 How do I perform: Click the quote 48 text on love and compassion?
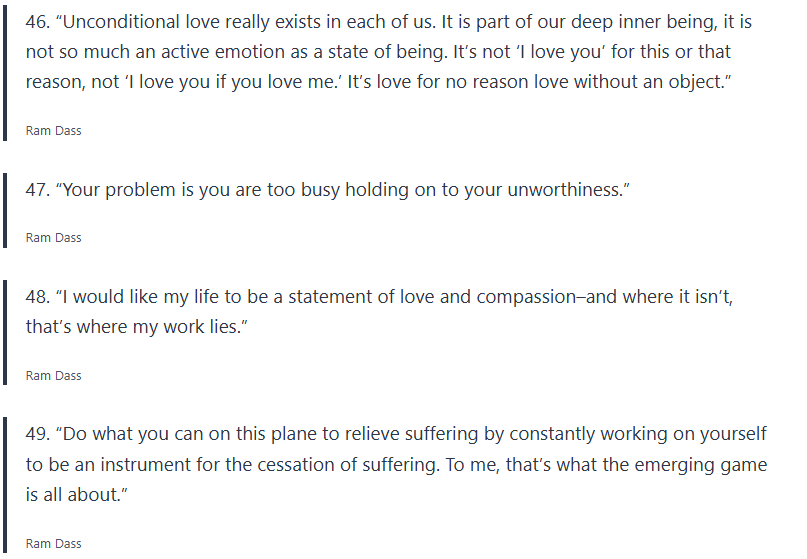[380, 312]
